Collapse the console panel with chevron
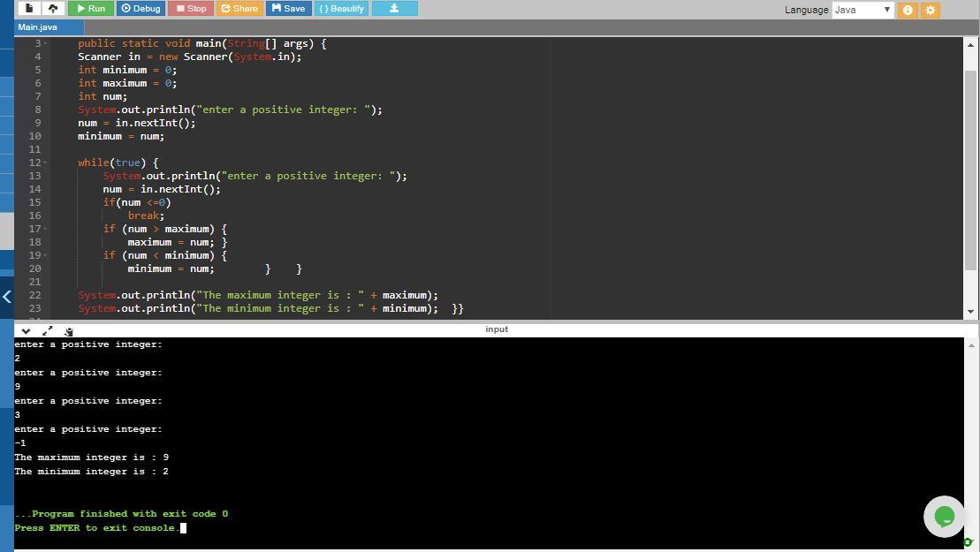This screenshot has width=980, height=552. coord(26,330)
